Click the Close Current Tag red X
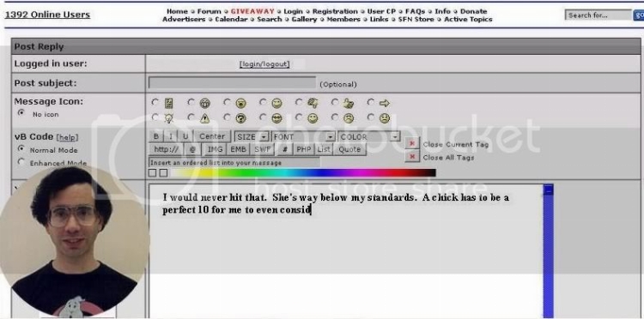This screenshot has height=319, width=644. click(412, 143)
